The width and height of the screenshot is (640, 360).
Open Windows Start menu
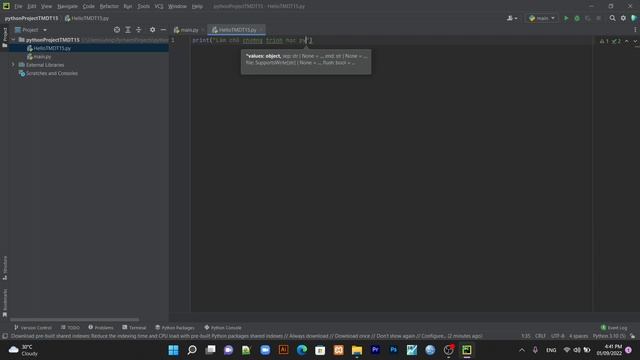tap(173, 350)
